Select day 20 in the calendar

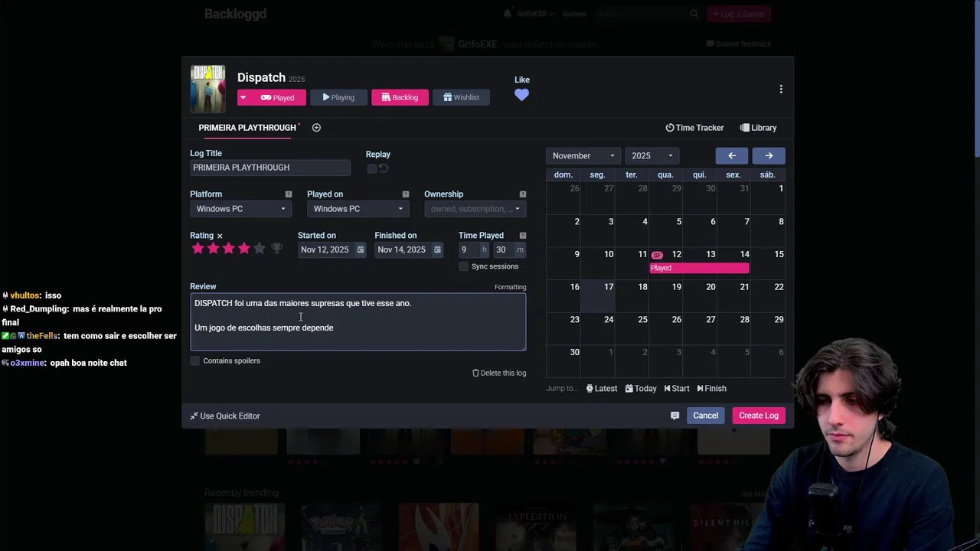coord(700,295)
